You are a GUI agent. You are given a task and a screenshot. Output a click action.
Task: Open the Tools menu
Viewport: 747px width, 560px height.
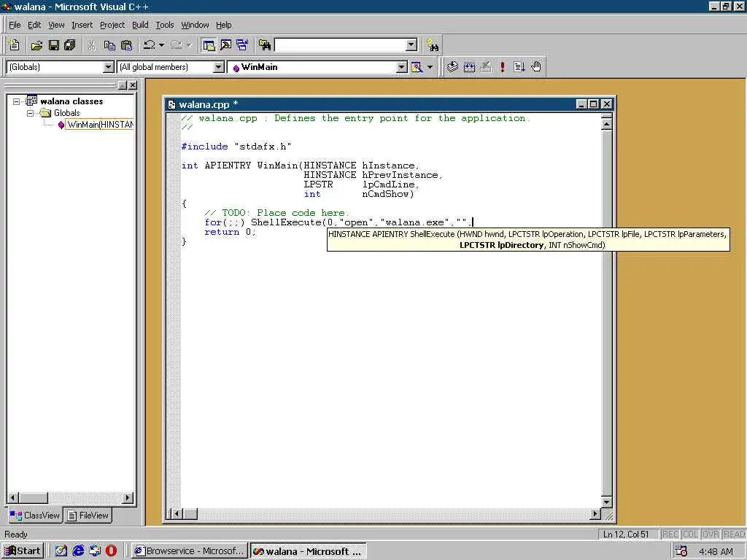(164, 25)
